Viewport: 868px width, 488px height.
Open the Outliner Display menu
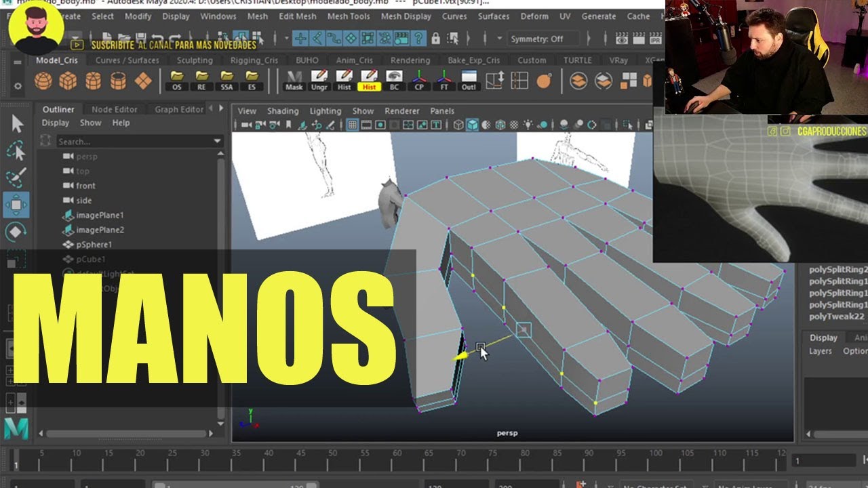point(56,123)
